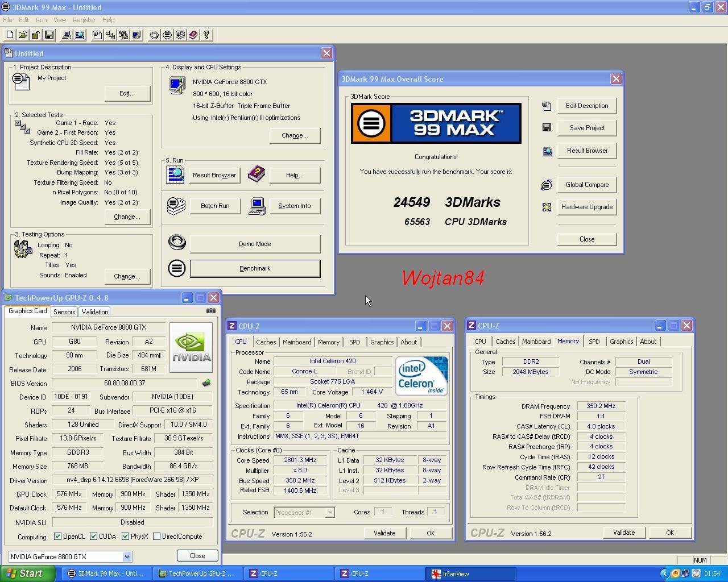This screenshot has width=728, height=582.
Task: Click the Windows Start button
Action: coord(28,573)
